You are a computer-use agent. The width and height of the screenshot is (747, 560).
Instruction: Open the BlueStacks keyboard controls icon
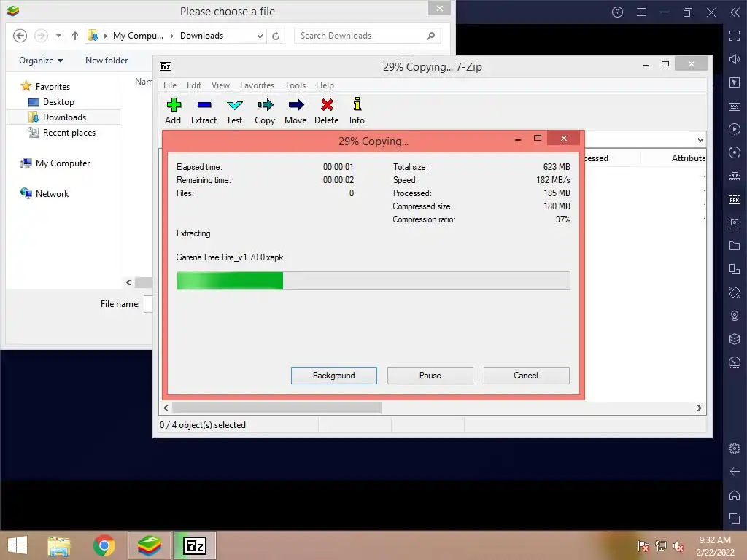tap(735, 106)
